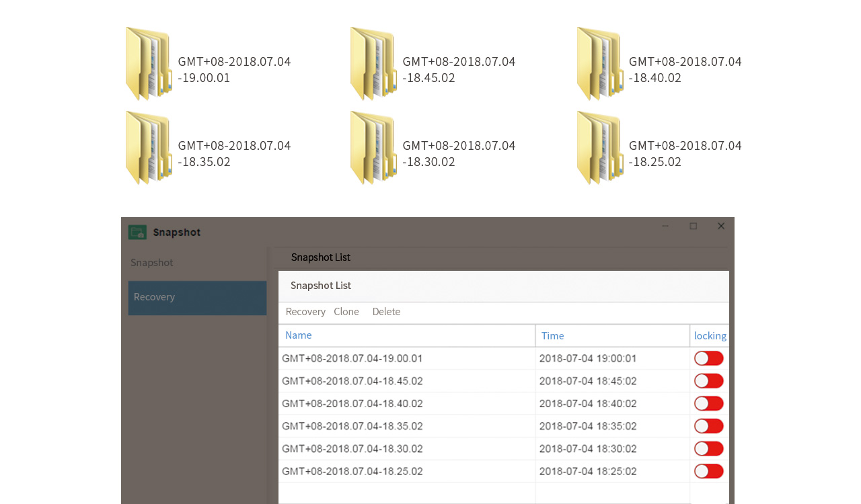Click the Clone button
This screenshot has width=861, height=504.
coord(346,311)
